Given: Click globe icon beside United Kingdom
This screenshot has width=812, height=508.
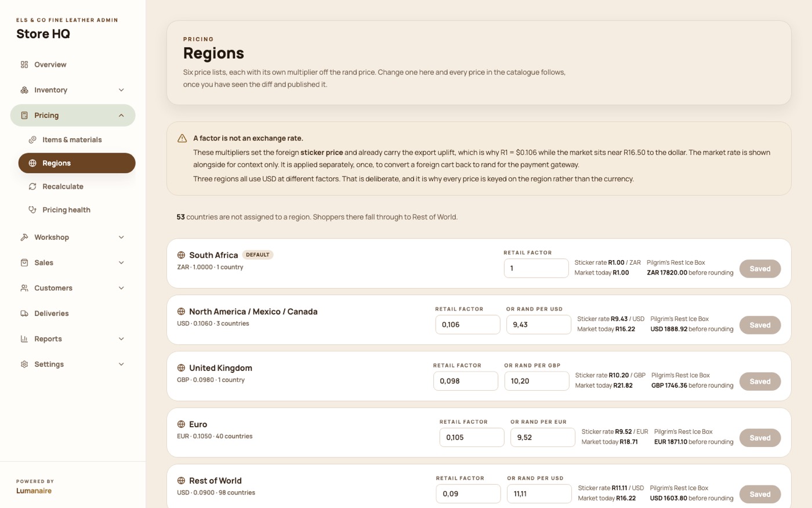Looking at the screenshot, I should coord(181,368).
